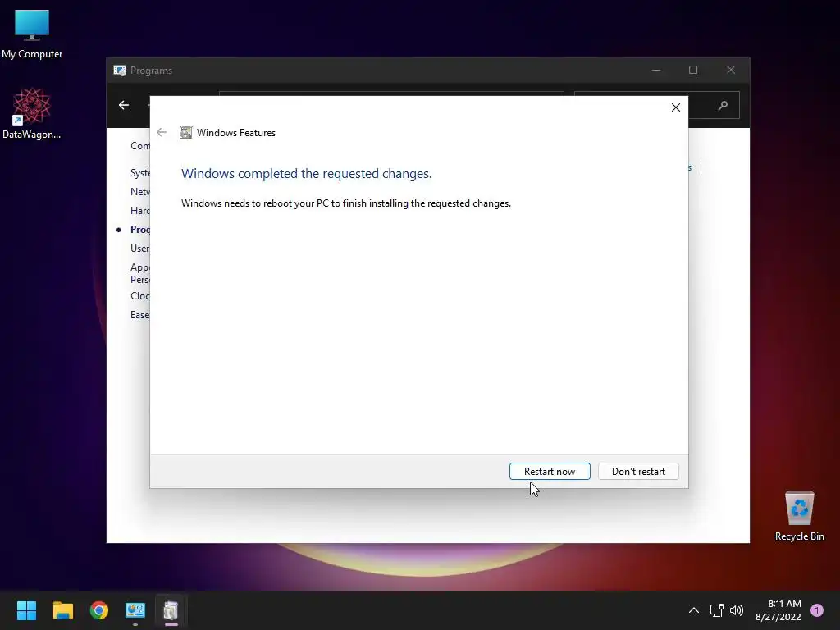Minimize the Programs window
Viewport: 840px width, 630px height.
(x=655, y=71)
